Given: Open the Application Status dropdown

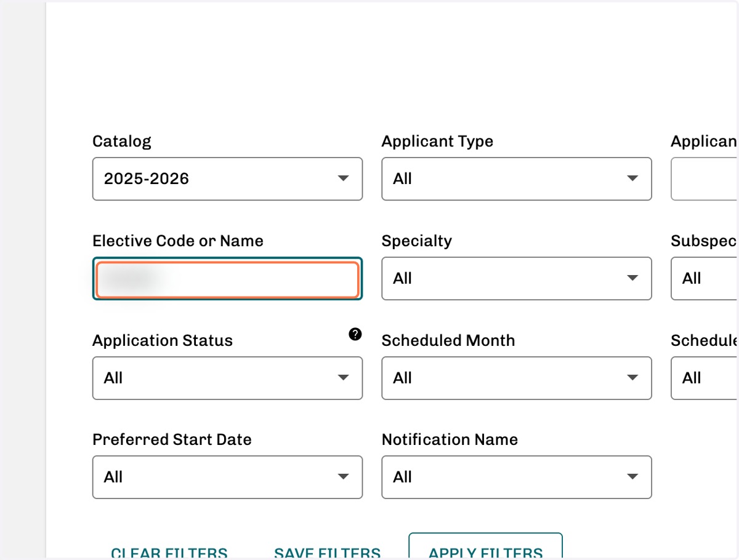Looking at the screenshot, I should point(227,378).
